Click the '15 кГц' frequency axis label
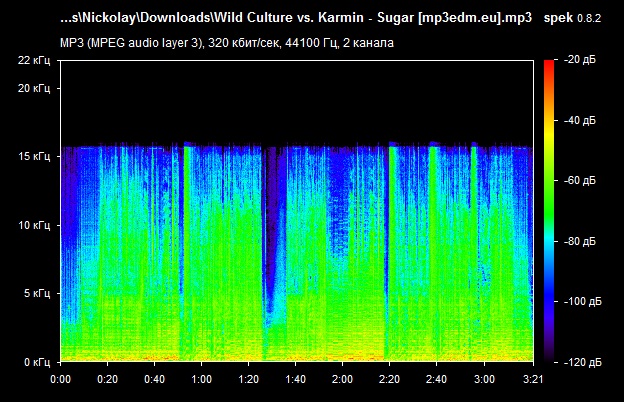Viewport: 624px width, 402px height. coord(34,156)
